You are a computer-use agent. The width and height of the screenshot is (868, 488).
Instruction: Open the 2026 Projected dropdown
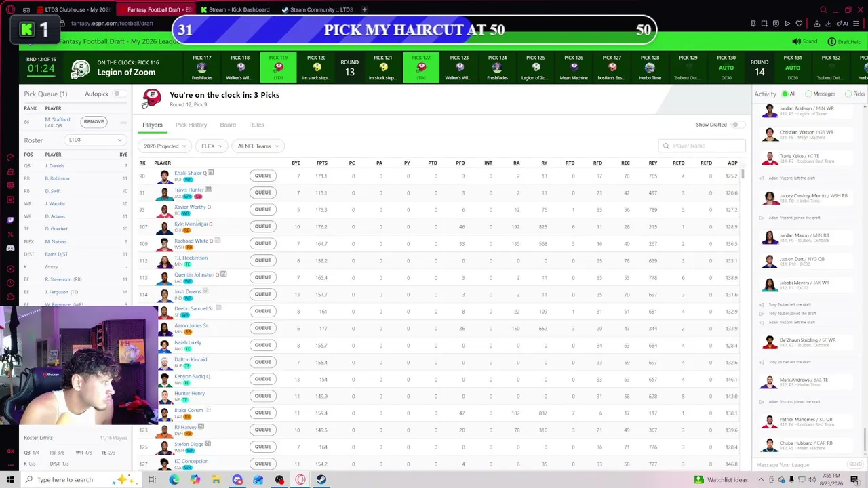(x=165, y=146)
